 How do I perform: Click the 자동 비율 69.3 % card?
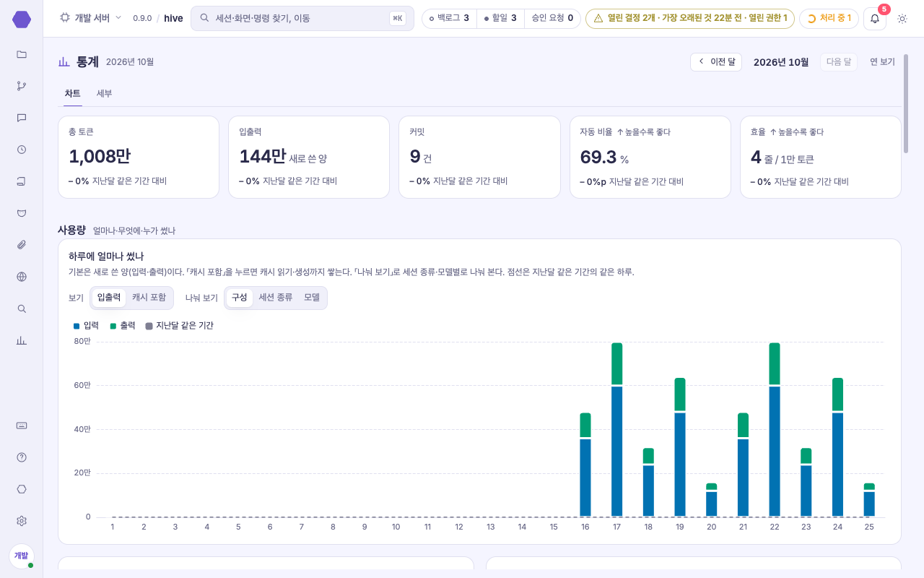pyautogui.click(x=650, y=157)
